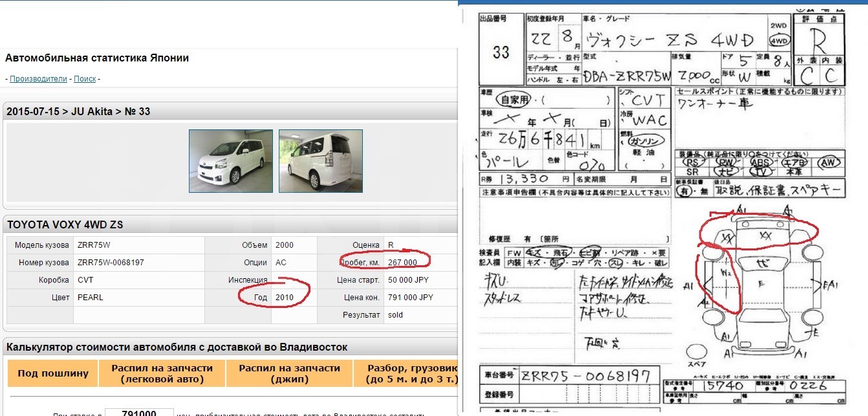Open the Поиск link
Viewport: 868px width, 416px height.
coord(85,79)
